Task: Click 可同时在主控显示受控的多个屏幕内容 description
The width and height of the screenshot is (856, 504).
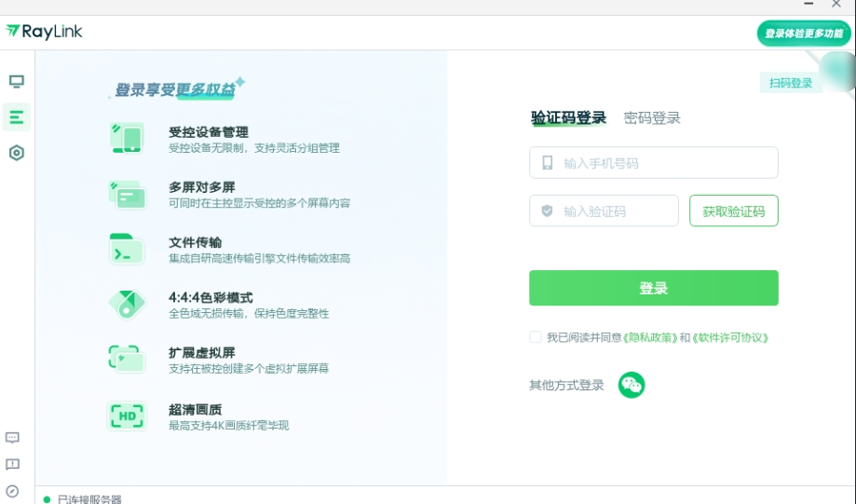Action: tap(259, 203)
